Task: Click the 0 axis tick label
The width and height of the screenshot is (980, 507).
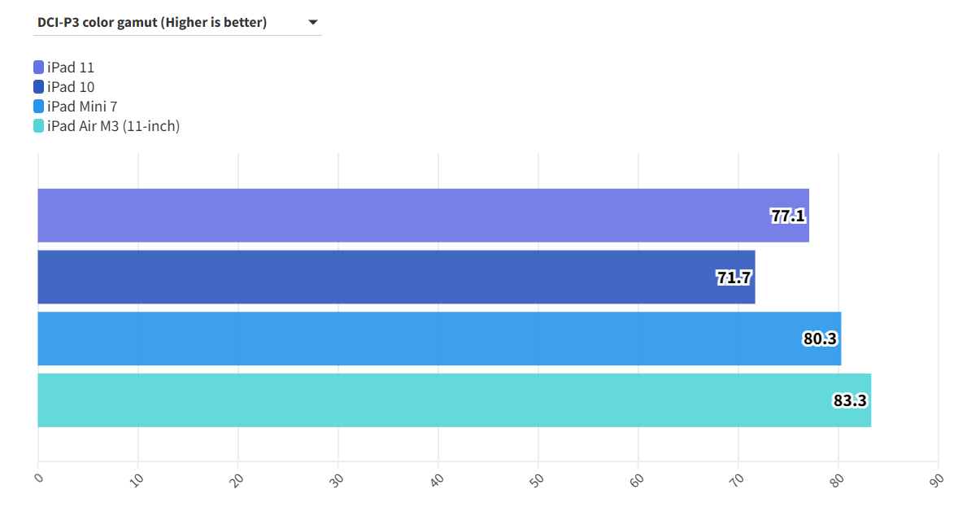Action: coord(39,478)
